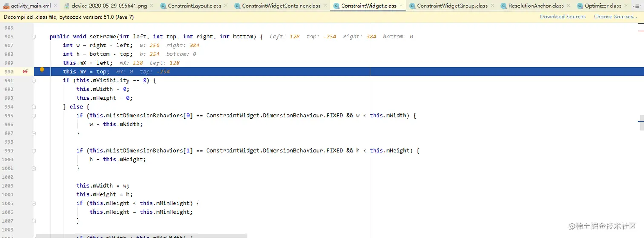The width and height of the screenshot is (644, 238).
Task: Switch to the device-2020-05-29-095641.png tab
Action: 109,6
